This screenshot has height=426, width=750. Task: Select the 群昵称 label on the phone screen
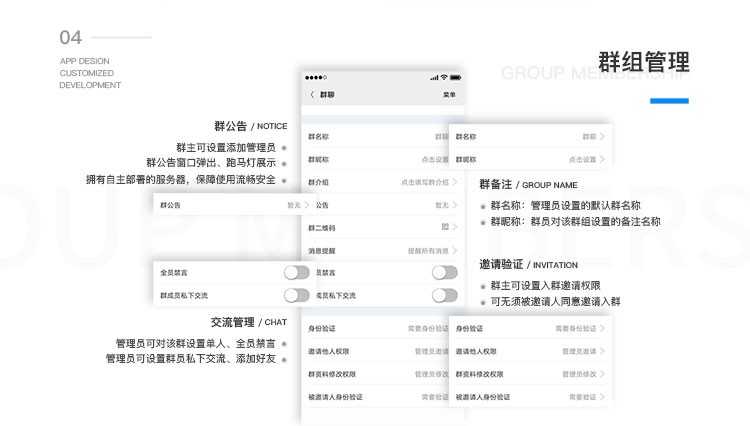click(318, 160)
